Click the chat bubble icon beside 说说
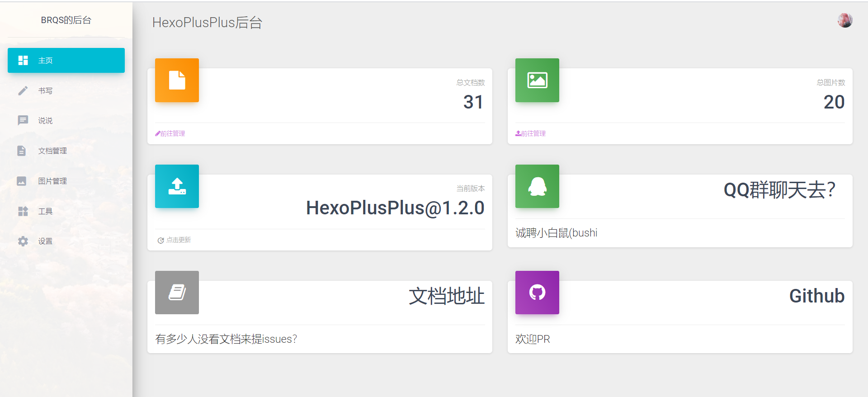This screenshot has height=397, width=868. [x=23, y=120]
